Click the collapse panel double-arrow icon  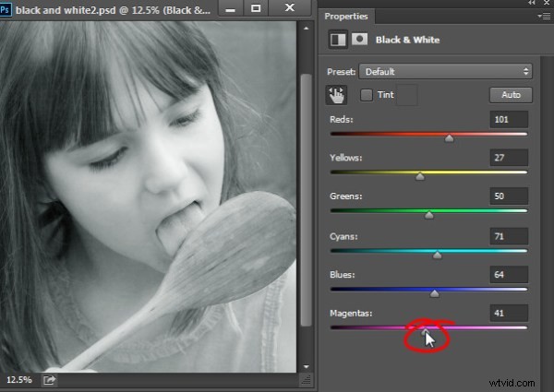(532, 3)
